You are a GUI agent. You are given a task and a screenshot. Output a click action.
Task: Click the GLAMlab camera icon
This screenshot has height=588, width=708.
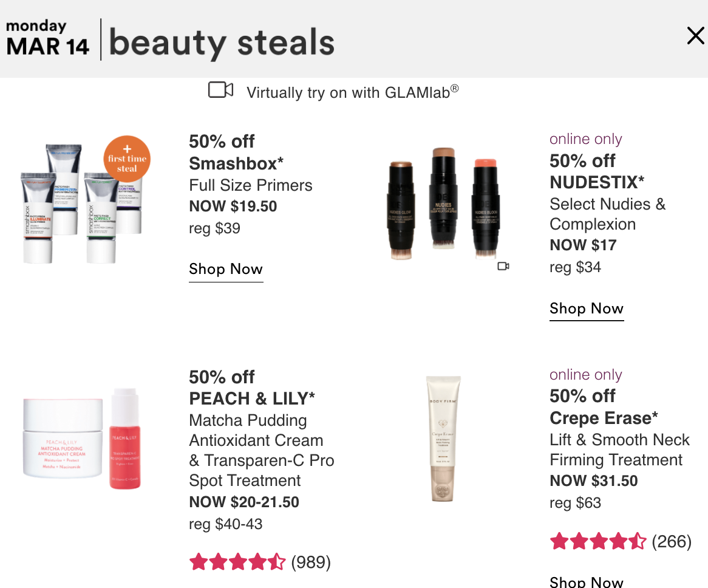click(x=221, y=90)
